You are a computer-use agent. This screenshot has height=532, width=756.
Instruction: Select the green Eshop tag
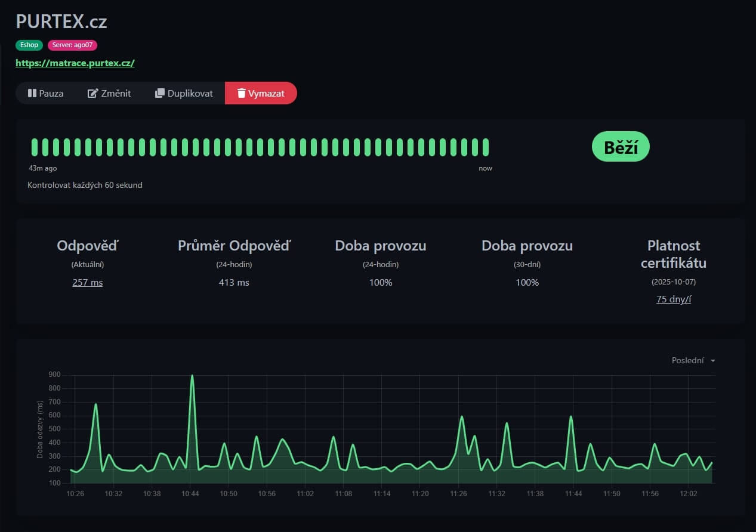click(x=29, y=45)
